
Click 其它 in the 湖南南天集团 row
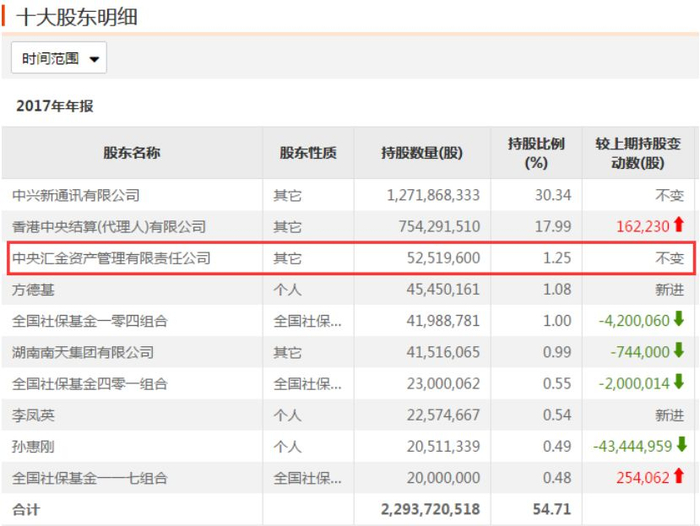point(288,353)
